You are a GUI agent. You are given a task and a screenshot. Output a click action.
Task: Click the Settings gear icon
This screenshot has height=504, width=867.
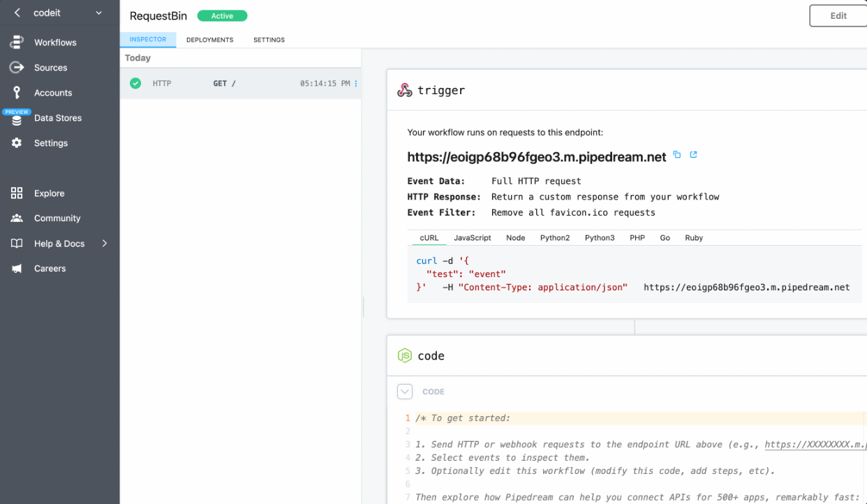(x=17, y=143)
